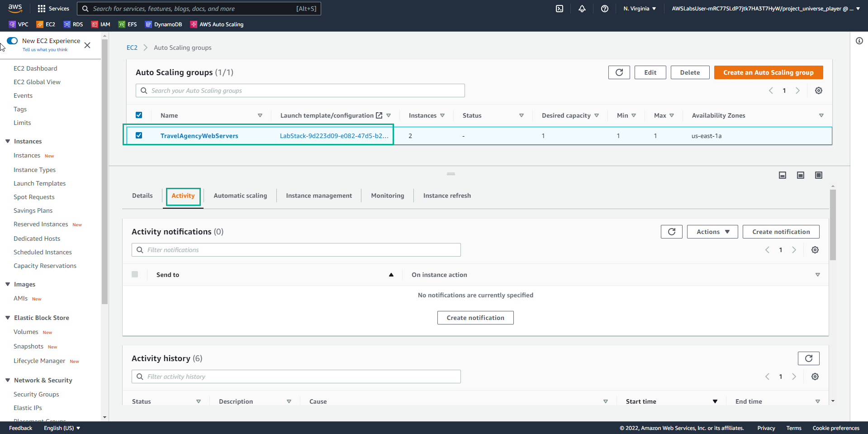Collapse Network & Security sidebar section
The height and width of the screenshot is (434, 868).
8,380
